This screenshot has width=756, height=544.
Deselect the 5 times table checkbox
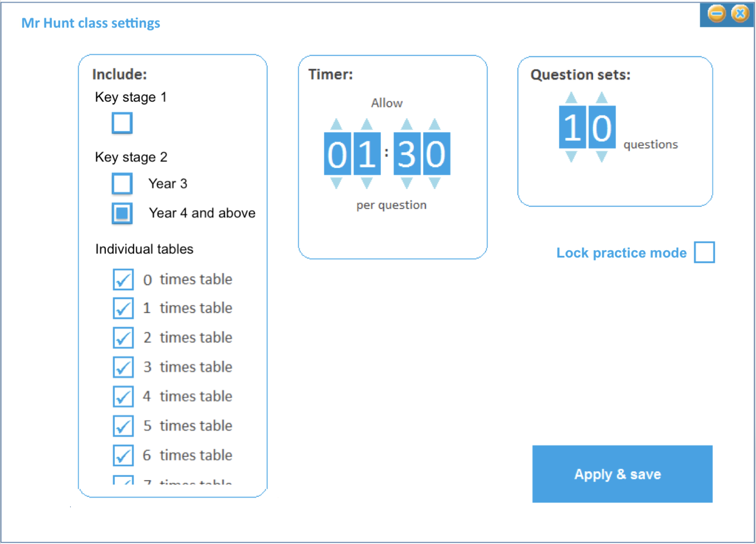[123, 426]
